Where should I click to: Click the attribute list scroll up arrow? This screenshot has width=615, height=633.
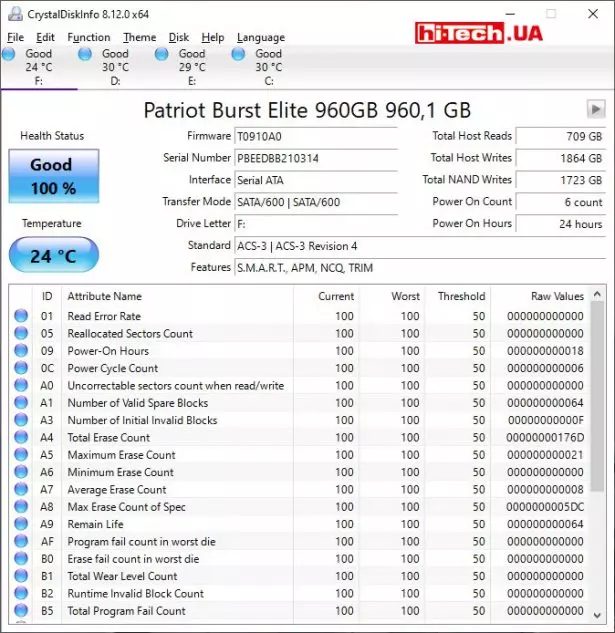pos(597,295)
